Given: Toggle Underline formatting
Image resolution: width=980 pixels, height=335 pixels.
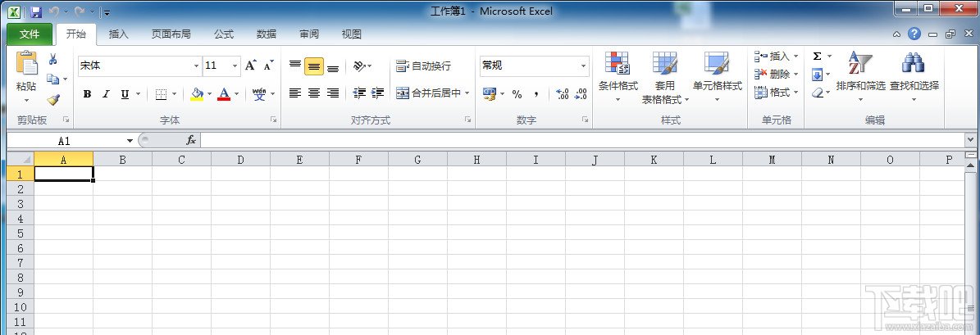Looking at the screenshot, I should point(125,94).
